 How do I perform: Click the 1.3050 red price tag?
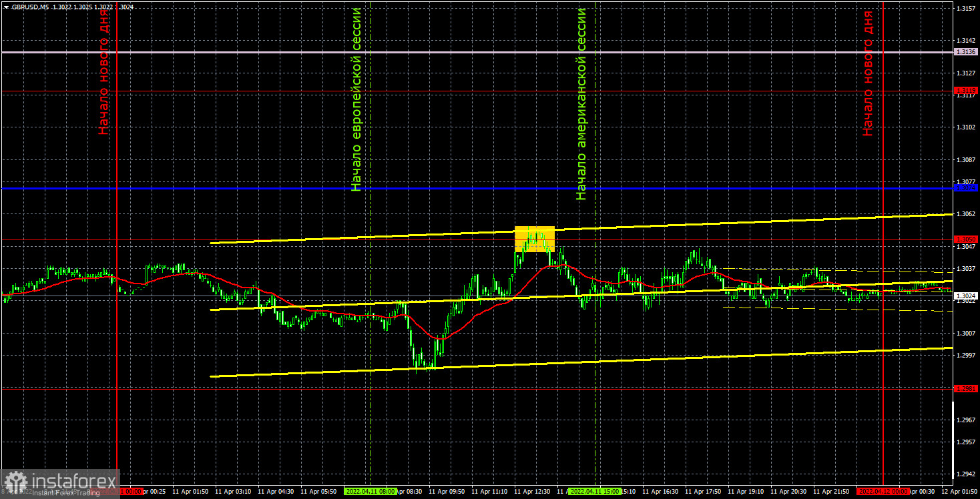pyautogui.click(x=966, y=239)
